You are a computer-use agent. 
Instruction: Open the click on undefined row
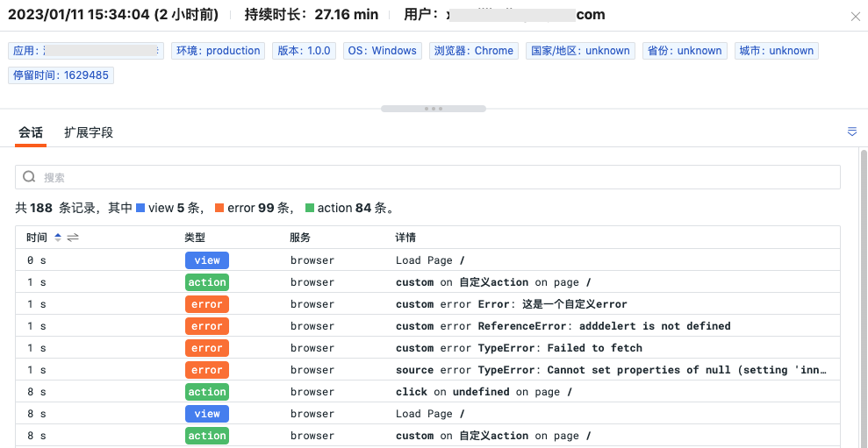pos(427,392)
